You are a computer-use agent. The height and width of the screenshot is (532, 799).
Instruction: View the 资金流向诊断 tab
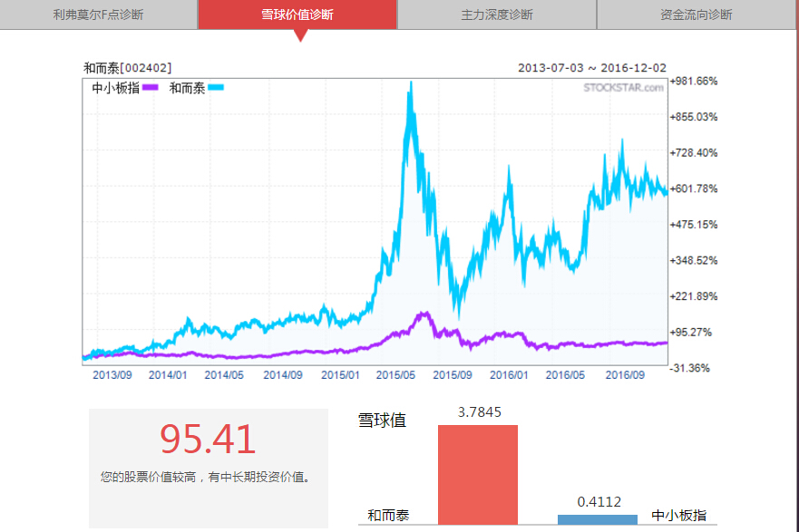(694, 15)
